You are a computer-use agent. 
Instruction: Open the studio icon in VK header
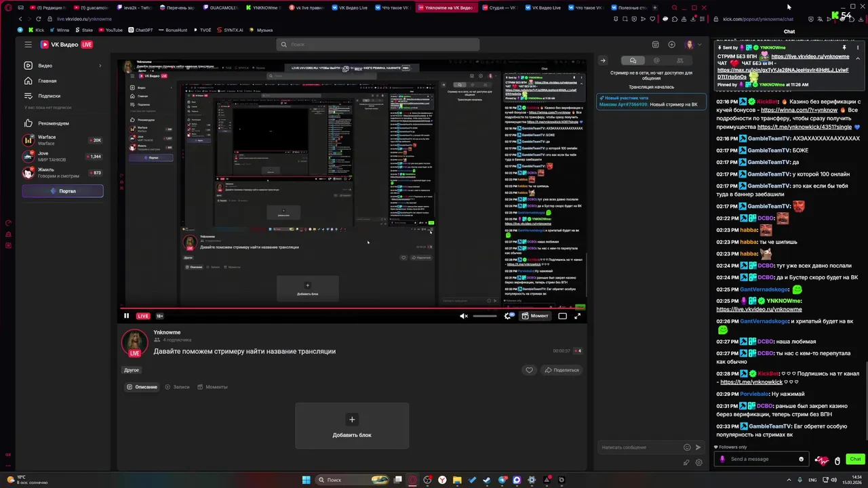click(655, 45)
